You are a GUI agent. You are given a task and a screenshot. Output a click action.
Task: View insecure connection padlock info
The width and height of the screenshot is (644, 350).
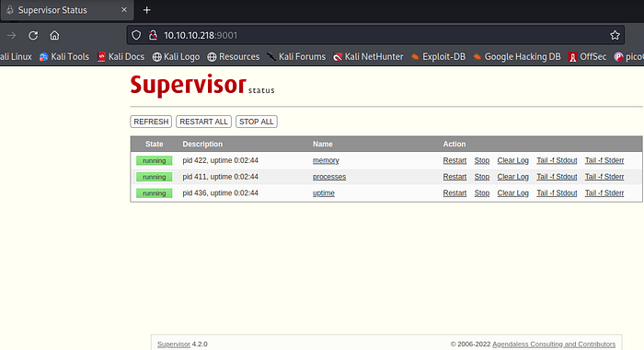(153, 35)
